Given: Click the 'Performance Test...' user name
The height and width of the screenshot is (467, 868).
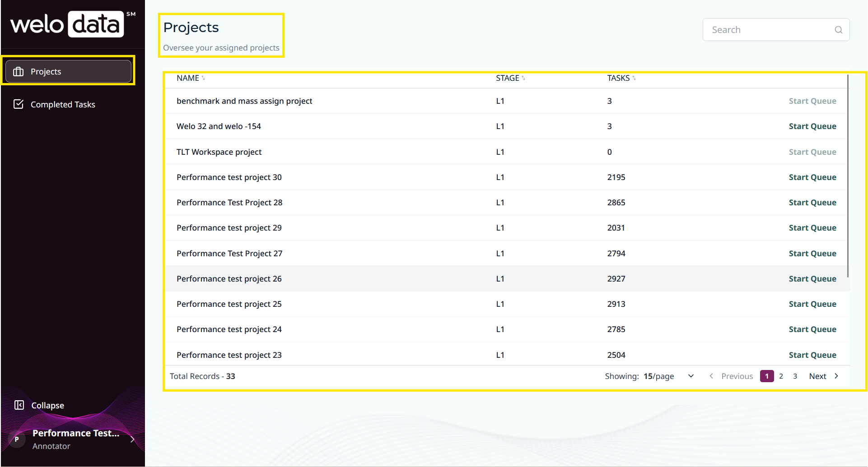Looking at the screenshot, I should pos(76,433).
